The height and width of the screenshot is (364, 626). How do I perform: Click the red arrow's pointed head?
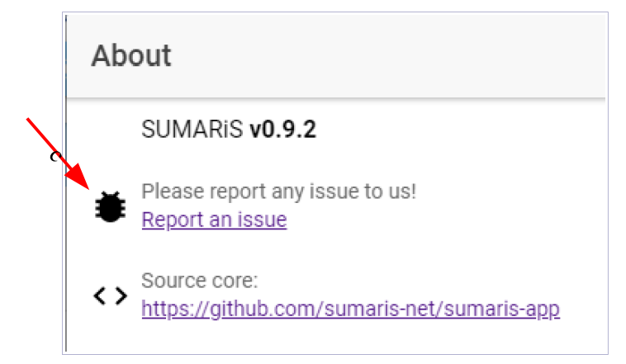79,177
